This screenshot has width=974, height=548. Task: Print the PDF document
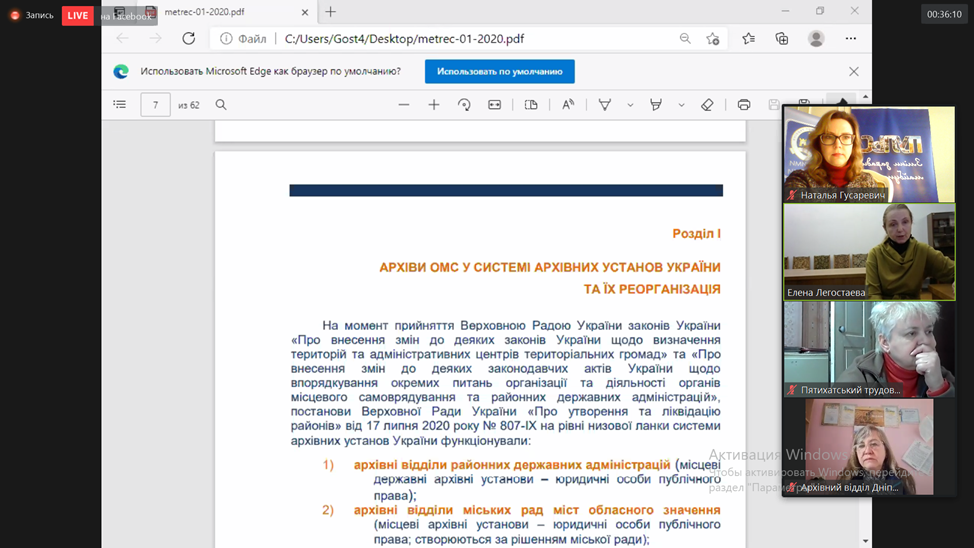744,105
